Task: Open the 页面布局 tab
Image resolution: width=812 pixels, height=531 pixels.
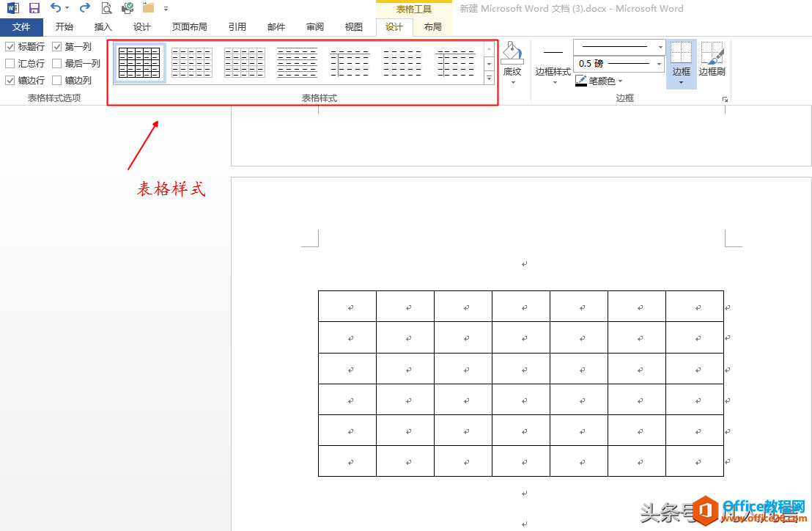Action: [190, 27]
